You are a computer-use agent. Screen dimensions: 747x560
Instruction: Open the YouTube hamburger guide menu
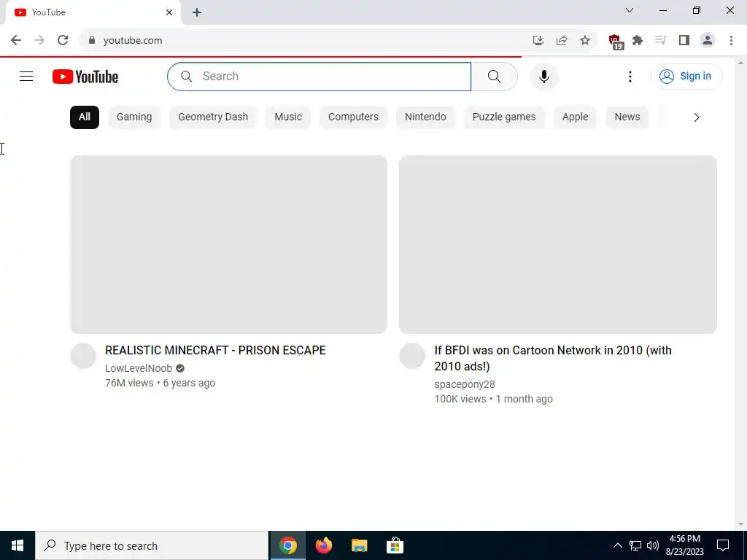tap(26, 76)
